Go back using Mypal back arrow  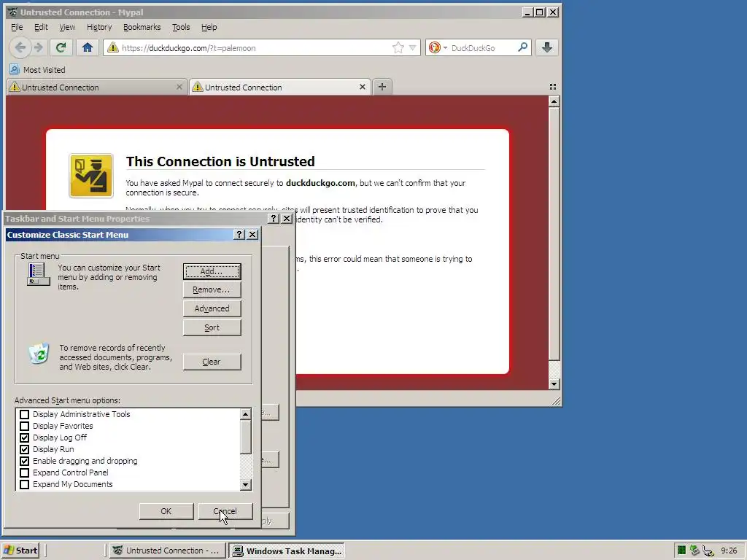point(20,47)
